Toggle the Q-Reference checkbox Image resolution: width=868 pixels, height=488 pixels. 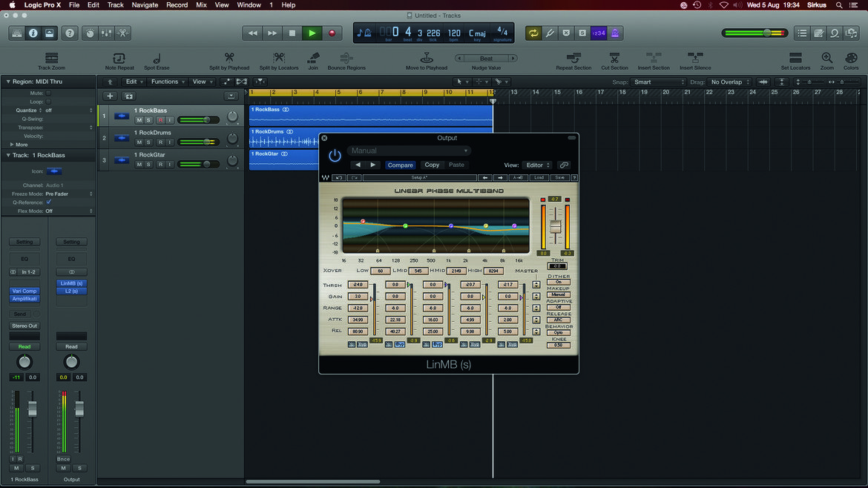pos(49,202)
